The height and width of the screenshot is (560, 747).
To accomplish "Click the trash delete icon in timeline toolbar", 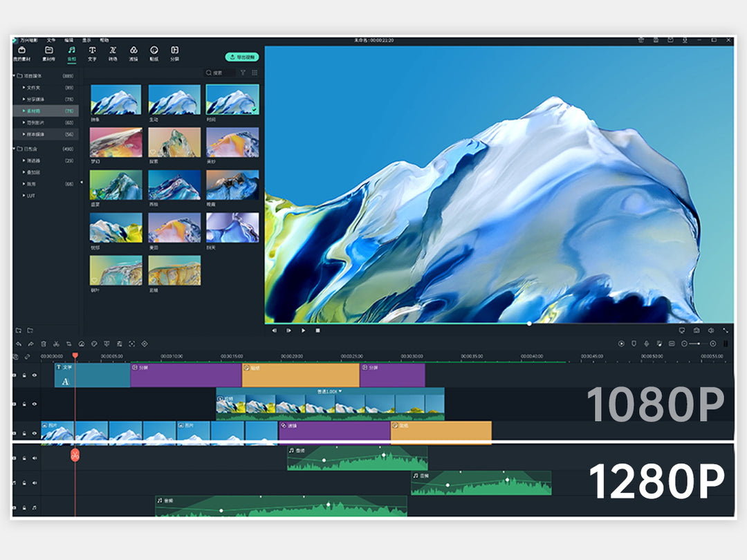I will coord(44,344).
